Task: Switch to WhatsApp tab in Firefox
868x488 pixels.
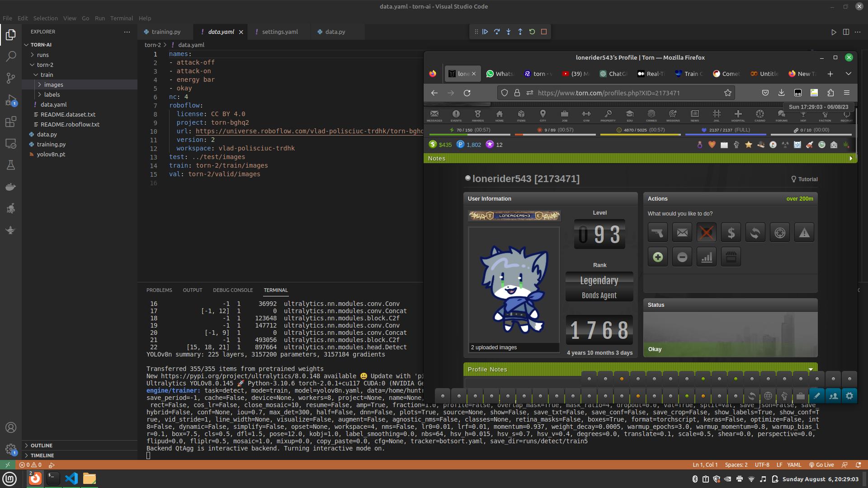Action: coord(500,74)
